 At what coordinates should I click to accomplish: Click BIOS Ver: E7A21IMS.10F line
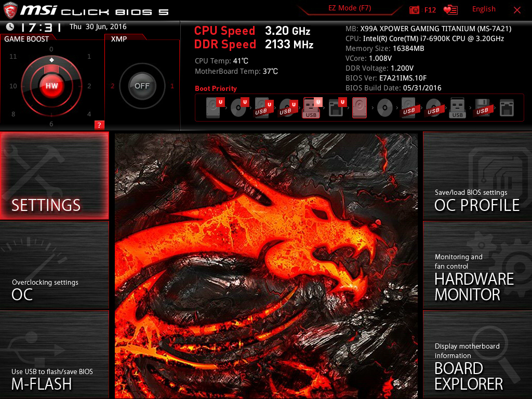386,78
